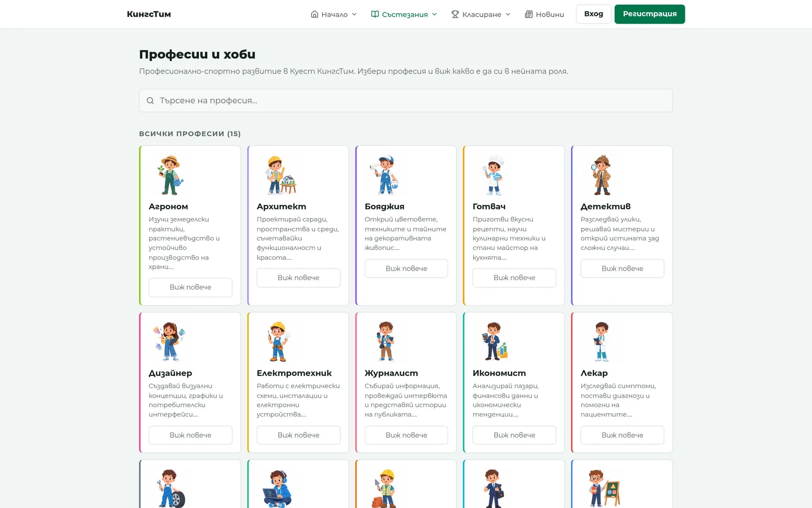Click the Вход login button

tap(594, 14)
